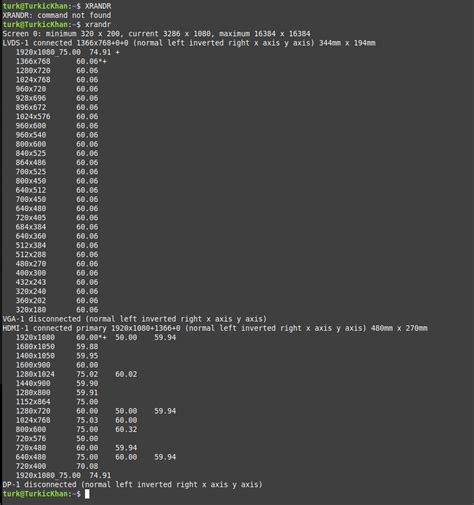Click the '432x243' resolution entry
The height and width of the screenshot is (505, 474).
(x=31, y=282)
